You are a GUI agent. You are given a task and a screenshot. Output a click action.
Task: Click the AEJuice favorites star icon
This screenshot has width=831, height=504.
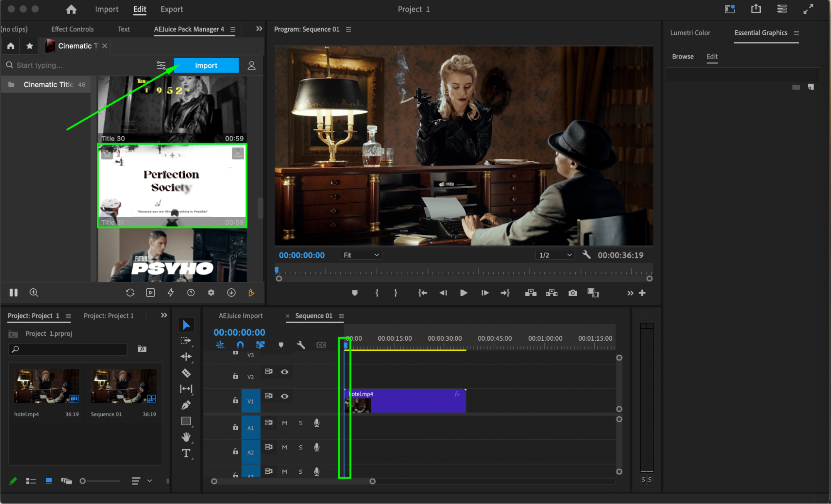tap(30, 46)
